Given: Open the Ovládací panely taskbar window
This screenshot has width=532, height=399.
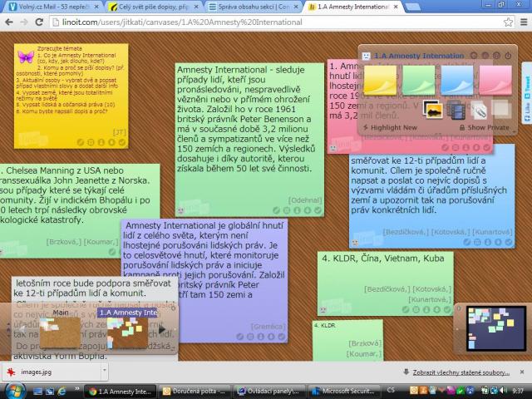Looking at the screenshot, I should pyautogui.click(x=269, y=392).
